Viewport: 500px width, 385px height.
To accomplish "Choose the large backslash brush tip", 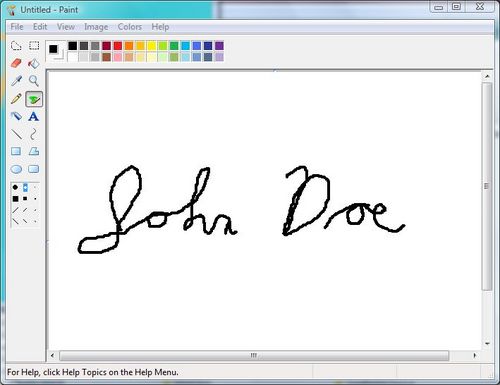I will pyautogui.click(x=15, y=221).
